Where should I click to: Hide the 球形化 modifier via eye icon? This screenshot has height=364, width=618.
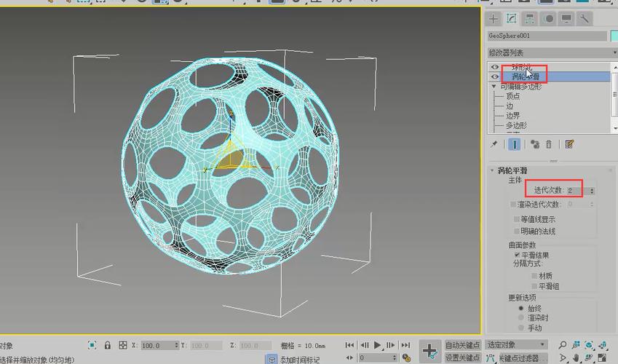495,67
